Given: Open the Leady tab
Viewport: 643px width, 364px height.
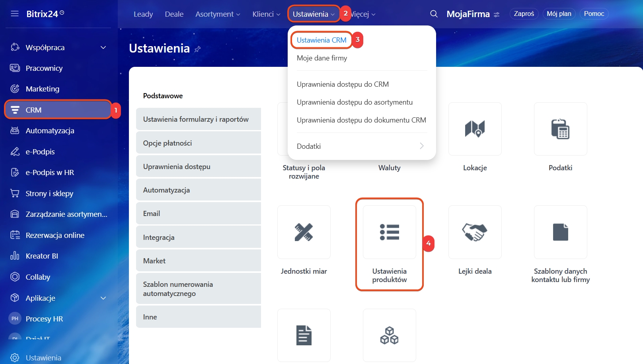Looking at the screenshot, I should 143,14.
